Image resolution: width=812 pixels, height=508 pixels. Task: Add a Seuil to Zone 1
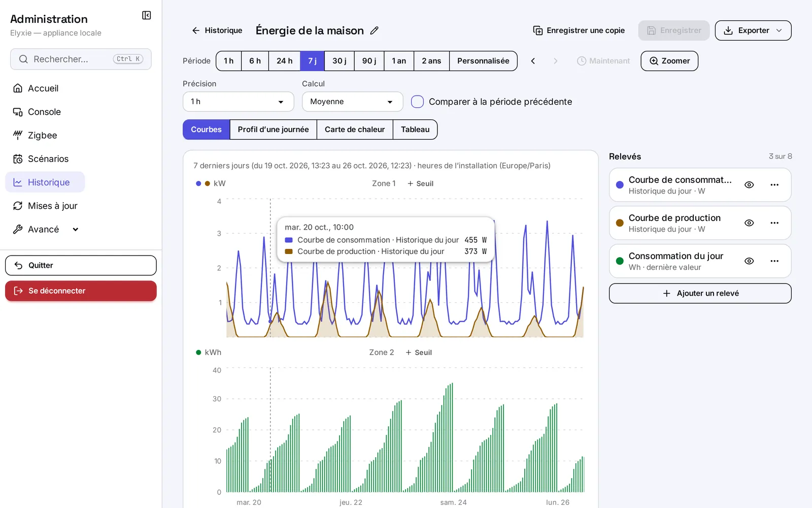(420, 183)
